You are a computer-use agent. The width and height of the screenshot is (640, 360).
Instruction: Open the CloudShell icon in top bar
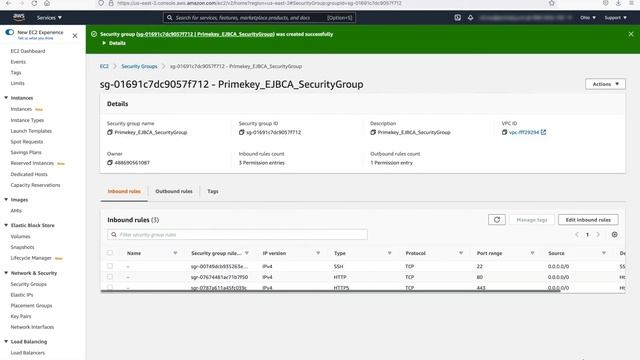pyautogui.click(x=458, y=18)
